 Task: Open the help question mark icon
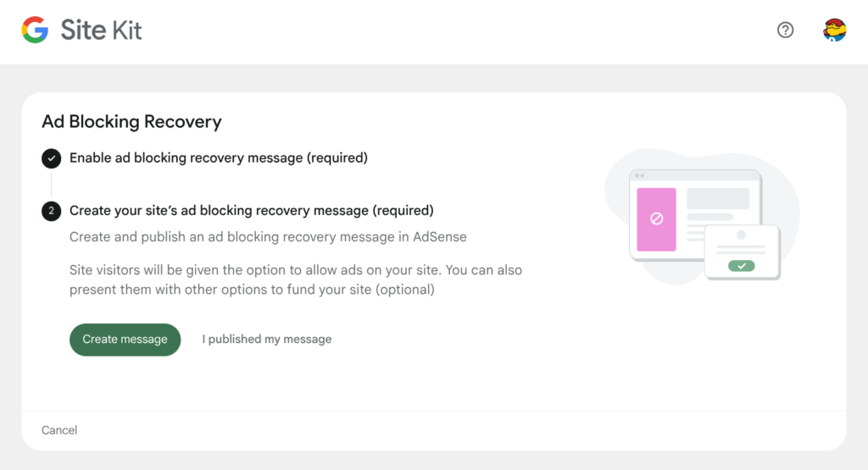785,30
